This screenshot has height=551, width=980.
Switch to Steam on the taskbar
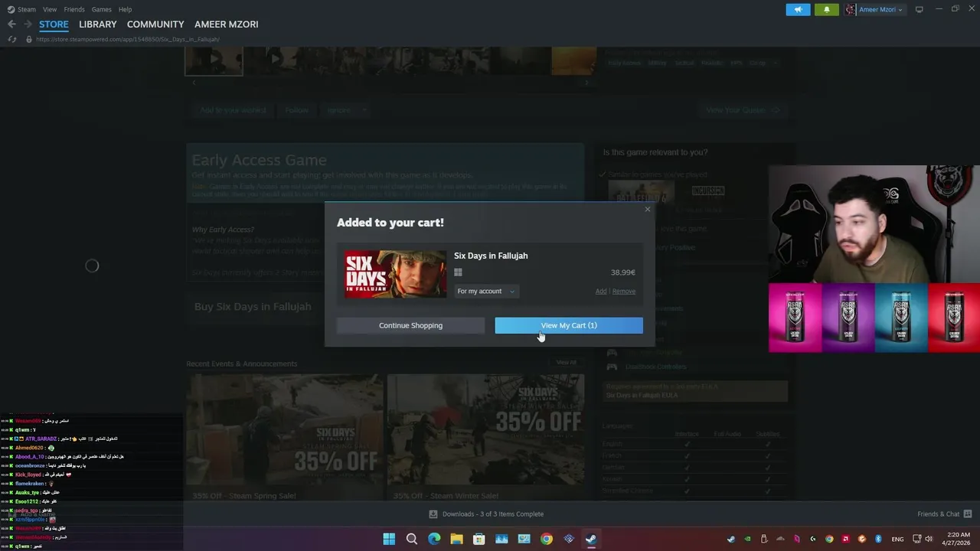(x=591, y=539)
